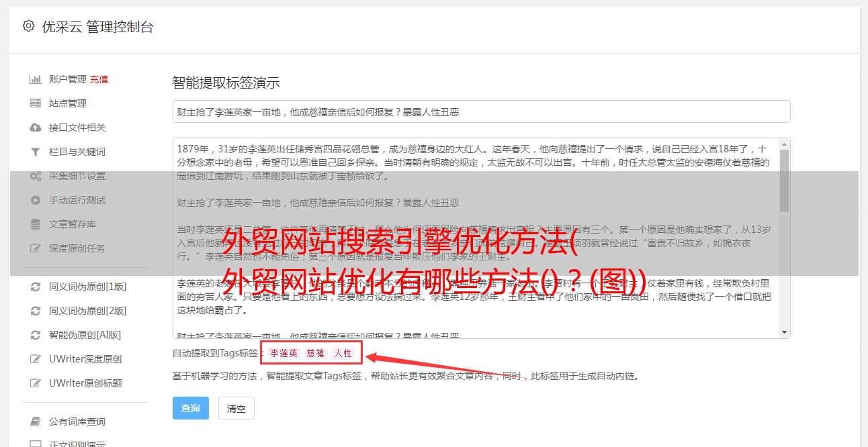Click the 查询 button
Image resolution: width=868 pixels, height=447 pixels.
click(191, 408)
